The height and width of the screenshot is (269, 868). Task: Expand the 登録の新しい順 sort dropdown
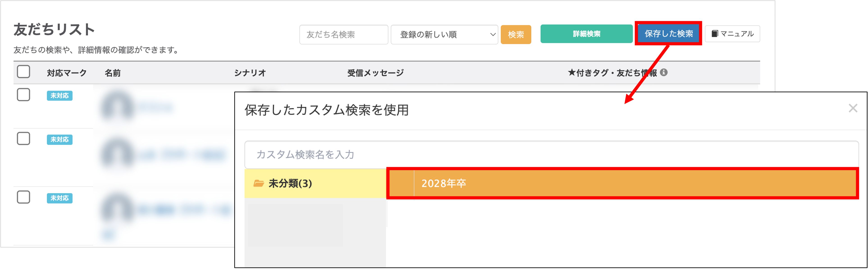(444, 34)
